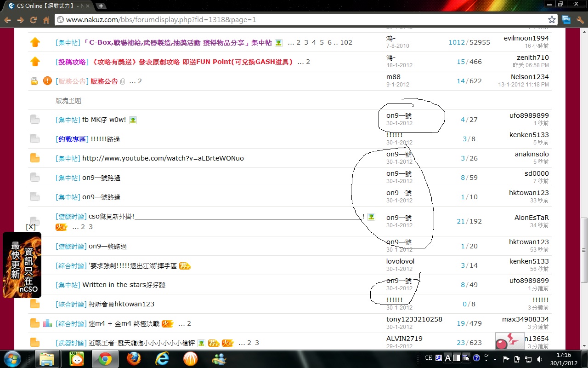This screenshot has height=368, width=588.
Task: Open the Chrome wrench settings menu
Action: [580, 20]
